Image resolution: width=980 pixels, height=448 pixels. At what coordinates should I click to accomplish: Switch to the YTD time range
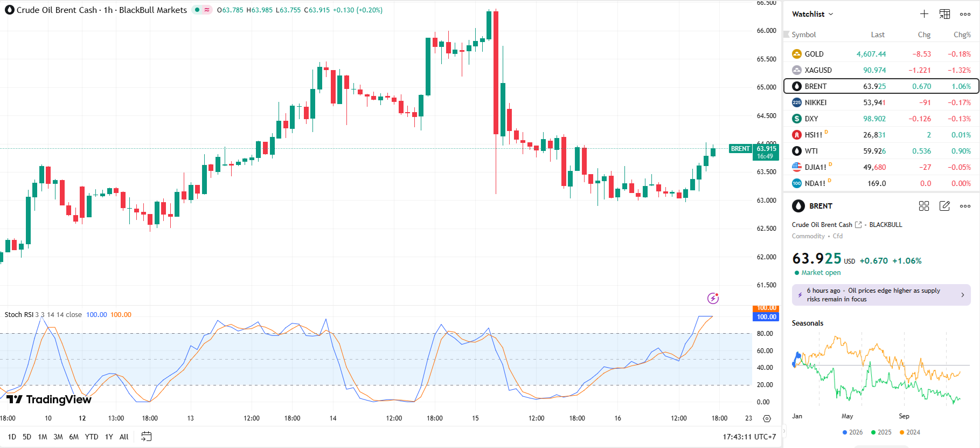[x=92, y=437]
